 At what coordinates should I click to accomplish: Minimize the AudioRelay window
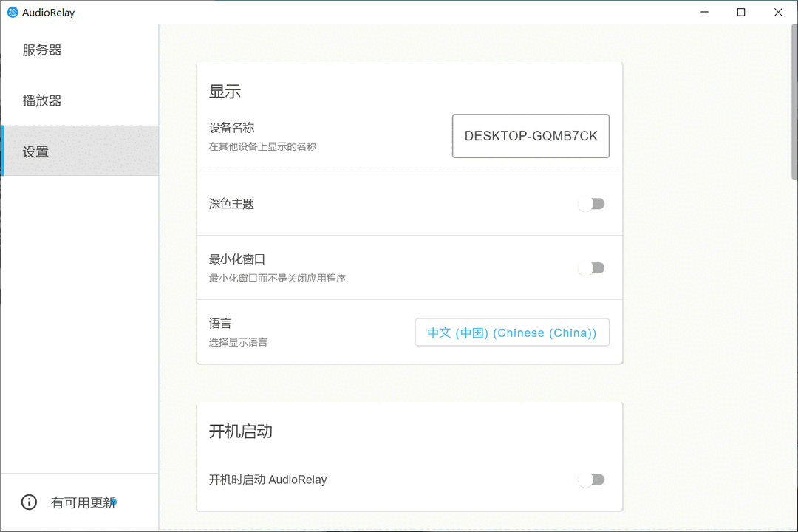704,12
